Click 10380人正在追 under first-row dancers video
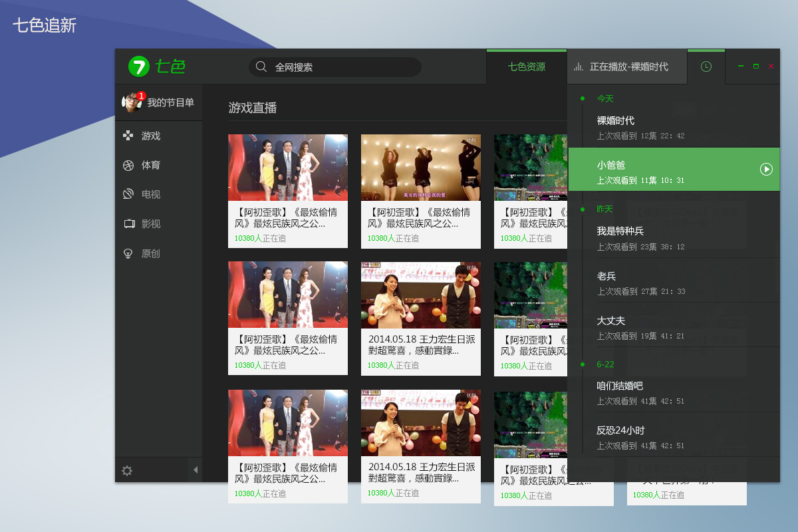This screenshot has height=532, width=798. 394,238
